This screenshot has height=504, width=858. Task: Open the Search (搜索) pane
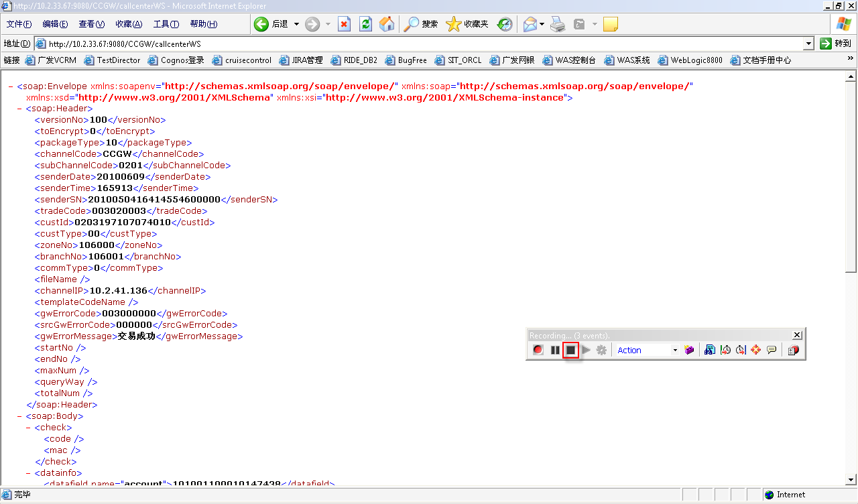pyautogui.click(x=421, y=24)
